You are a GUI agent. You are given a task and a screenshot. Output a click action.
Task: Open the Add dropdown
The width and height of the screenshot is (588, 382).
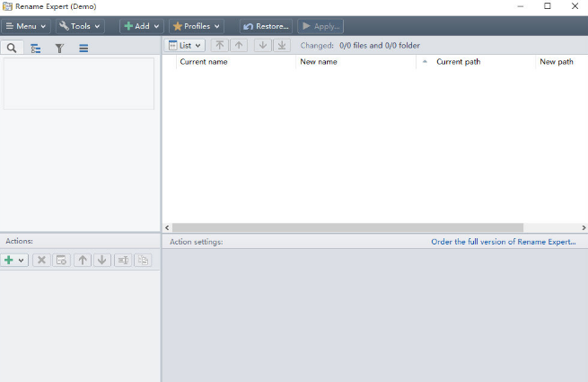(141, 26)
